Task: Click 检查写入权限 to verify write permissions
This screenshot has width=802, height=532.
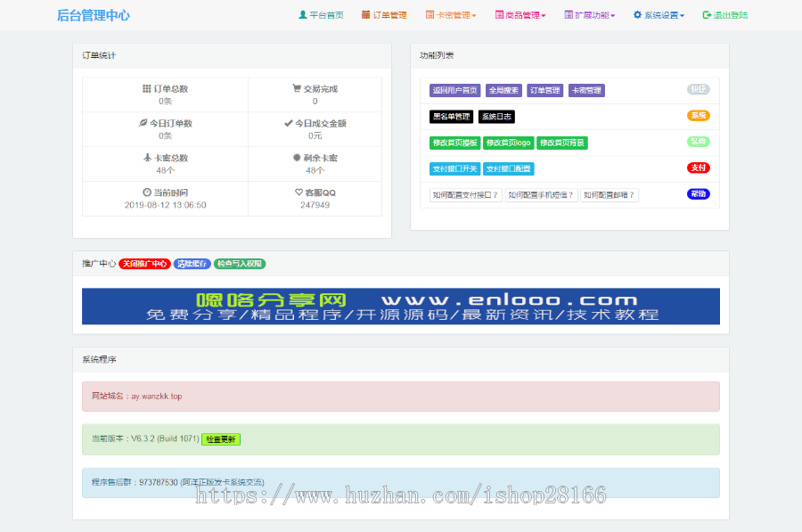Action: (239, 264)
